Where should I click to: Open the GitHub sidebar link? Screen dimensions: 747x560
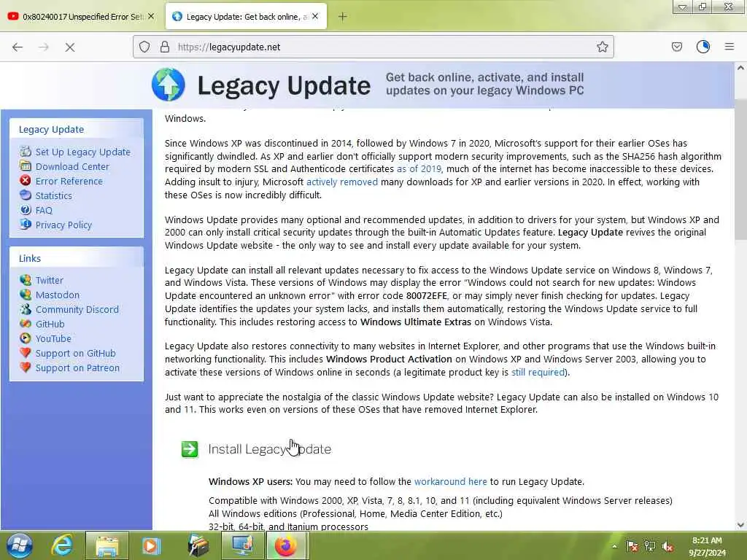pos(50,324)
